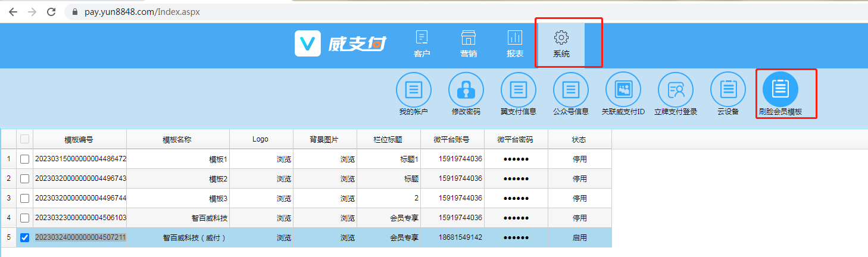The height and width of the screenshot is (257, 868).
Task: Open 我的帐户 account icon
Action: click(413, 90)
